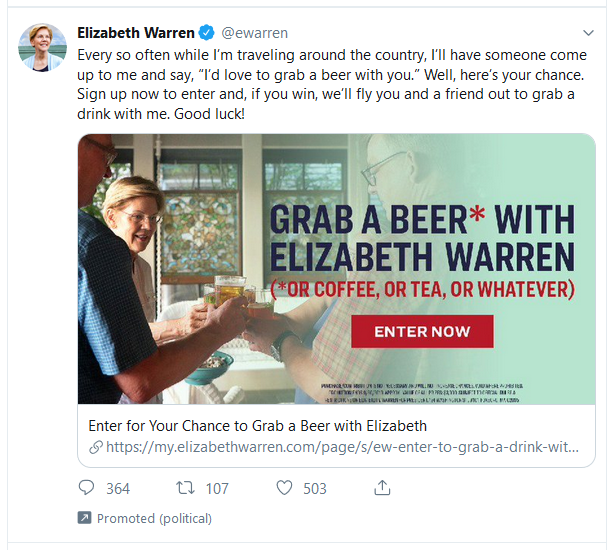Open the share tweet upload icon

coord(382,487)
